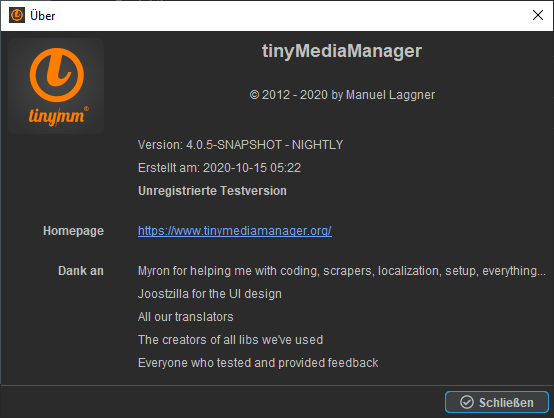
Task: Click the tinymm wordmark below the logo
Action: pyautogui.click(x=58, y=116)
